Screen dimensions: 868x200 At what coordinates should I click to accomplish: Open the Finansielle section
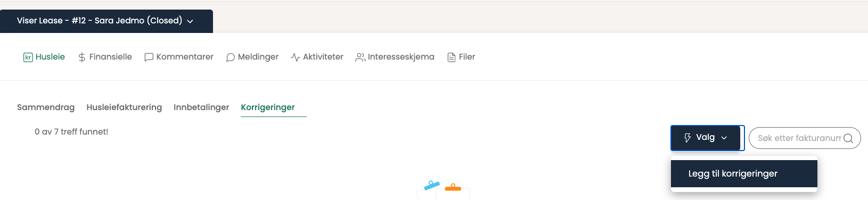(105, 57)
